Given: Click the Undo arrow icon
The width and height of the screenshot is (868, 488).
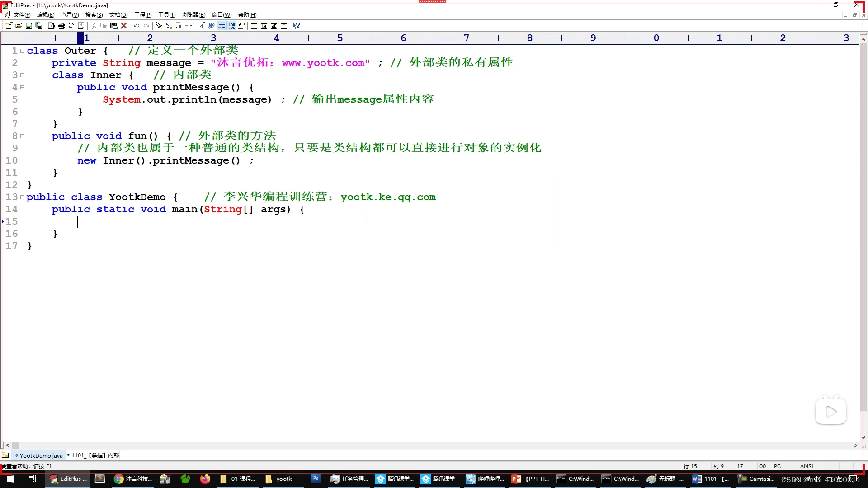Looking at the screenshot, I should pyautogui.click(x=136, y=26).
